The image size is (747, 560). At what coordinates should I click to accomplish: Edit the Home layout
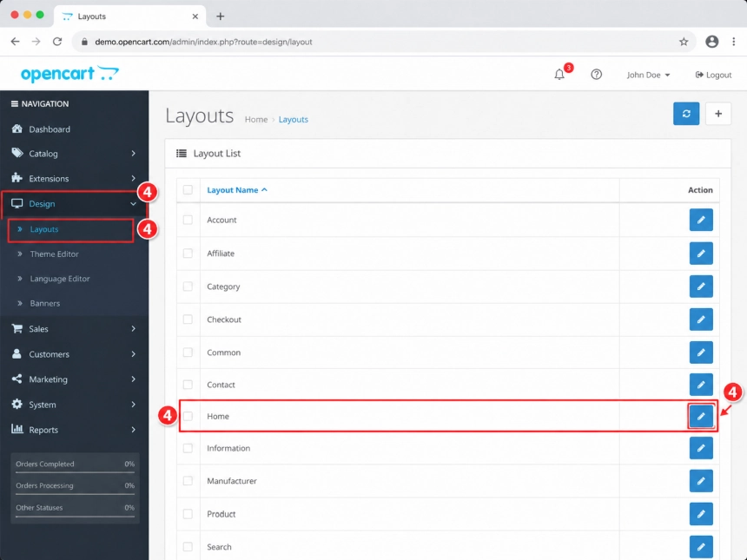point(701,416)
